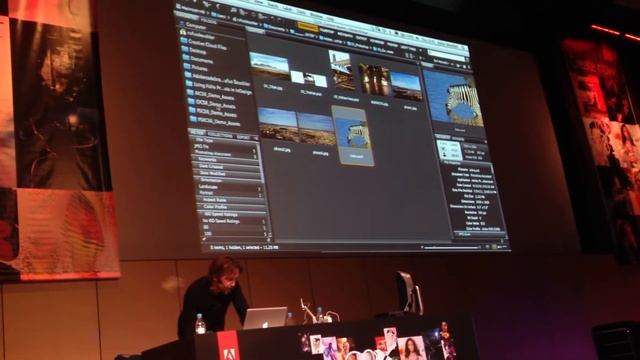Select the Essentials workspace
640x360 pixels.
click(307, 27)
